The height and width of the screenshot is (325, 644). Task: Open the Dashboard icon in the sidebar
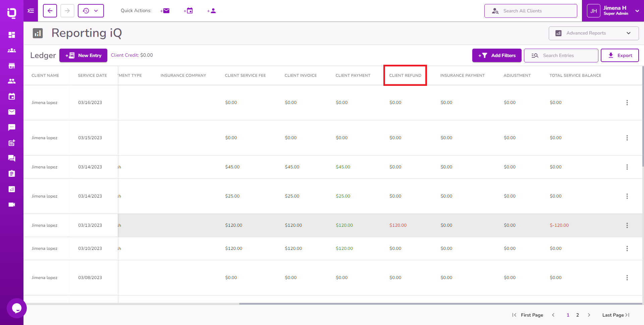pyautogui.click(x=12, y=35)
